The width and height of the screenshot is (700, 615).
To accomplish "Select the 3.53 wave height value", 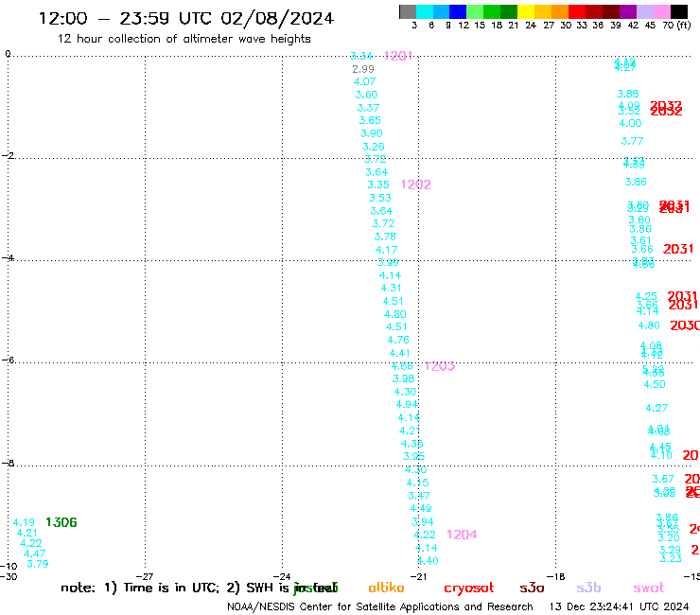I will (380, 198).
